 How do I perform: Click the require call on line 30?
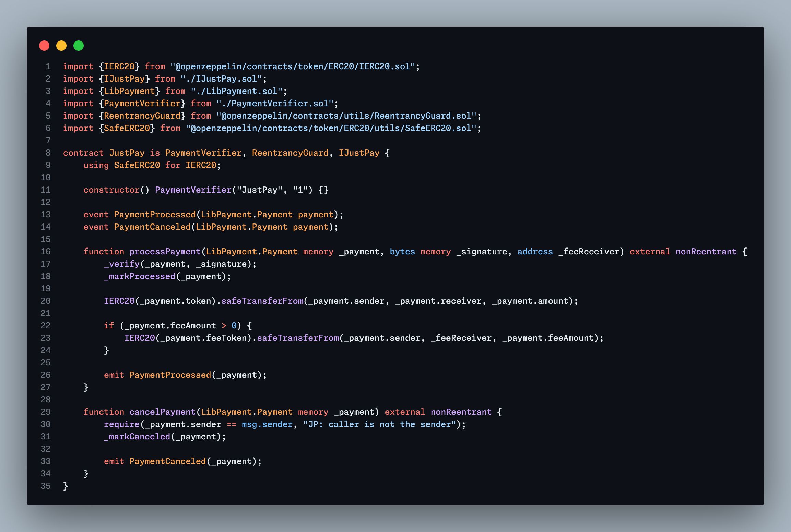point(122,424)
